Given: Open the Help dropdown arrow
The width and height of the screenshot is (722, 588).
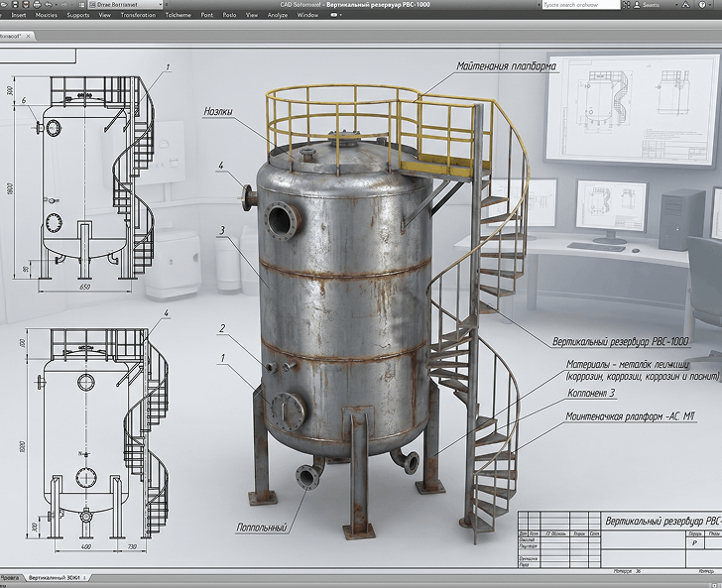Looking at the screenshot, I should pyautogui.click(x=712, y=5).
